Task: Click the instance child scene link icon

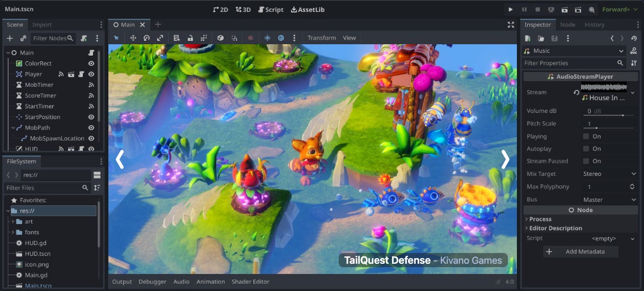Action: (23, 39)
